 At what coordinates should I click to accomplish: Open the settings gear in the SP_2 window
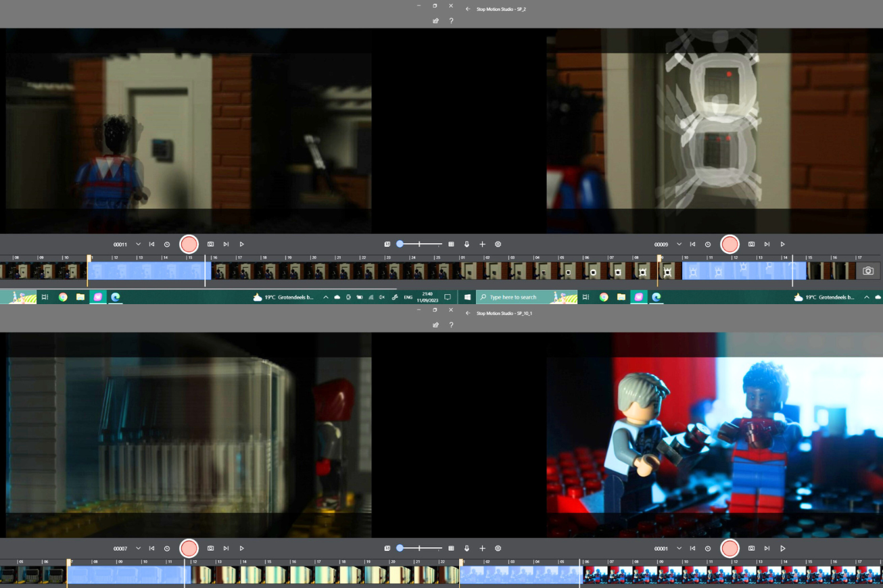tap(498, 245)
